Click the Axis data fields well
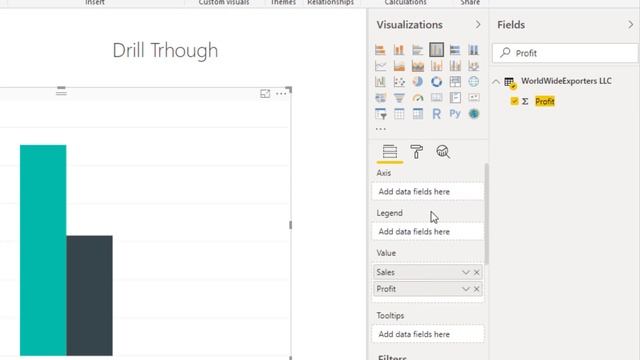This screenshot has width=640, height=360. 428,191
